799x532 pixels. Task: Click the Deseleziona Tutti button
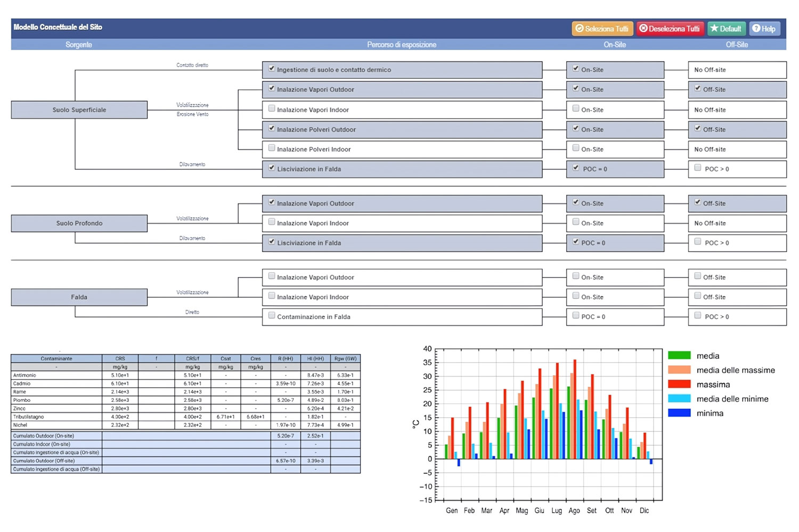(670, 29)
